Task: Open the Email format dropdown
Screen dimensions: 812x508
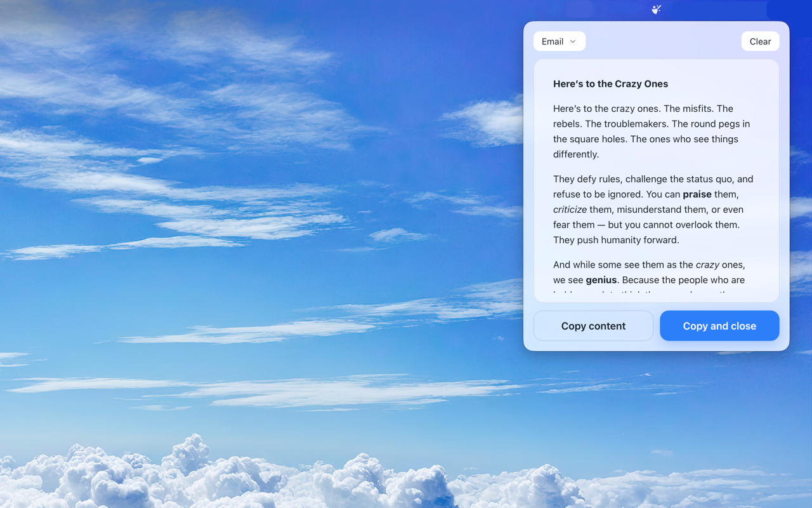Action: coord(559,41)
